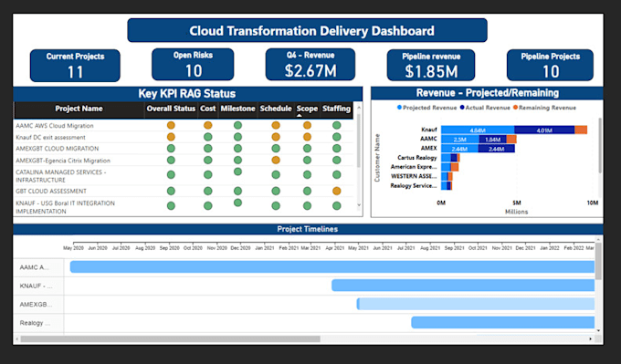This screenshot has width=621, height=364.
Task: Click AAMC AWS Cloud Migration amber Overall Status dot
Action: pyautogui.click(x=171, y=125)
